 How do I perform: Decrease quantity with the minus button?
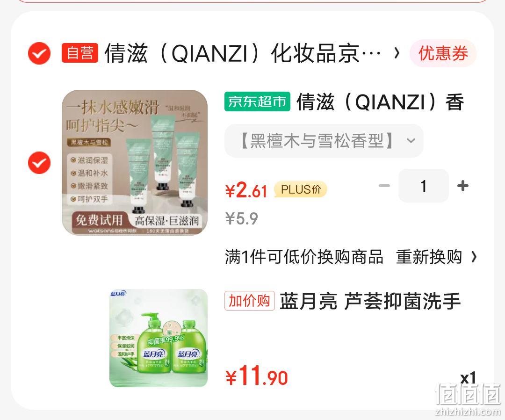[x=384, y=186]
